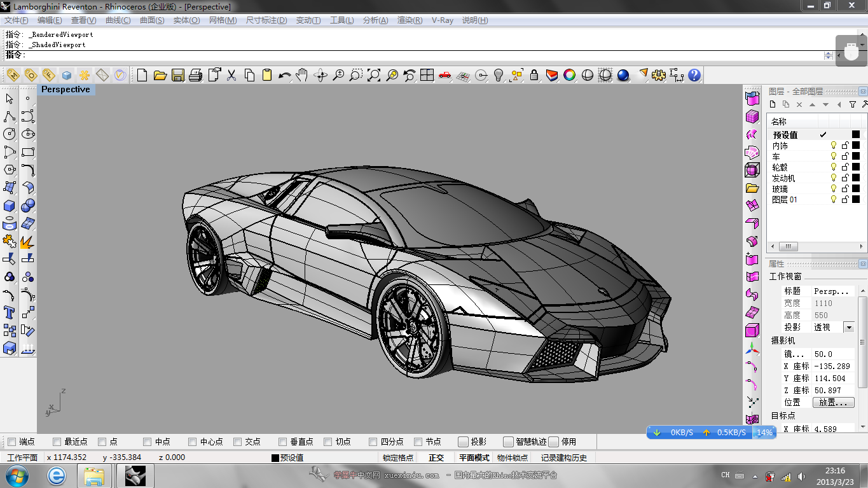Open the 曲面(S) menu
868x488 pixels.
[152, 20]
